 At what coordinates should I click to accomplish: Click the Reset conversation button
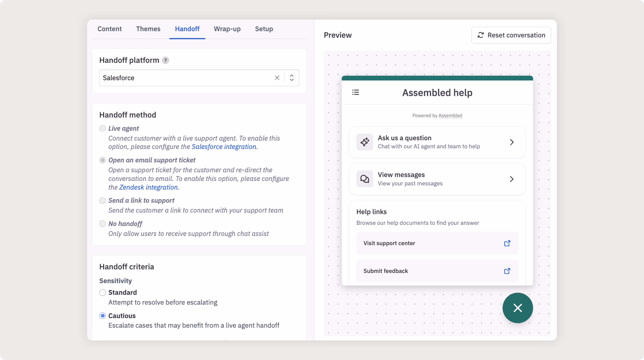(511, 35)
